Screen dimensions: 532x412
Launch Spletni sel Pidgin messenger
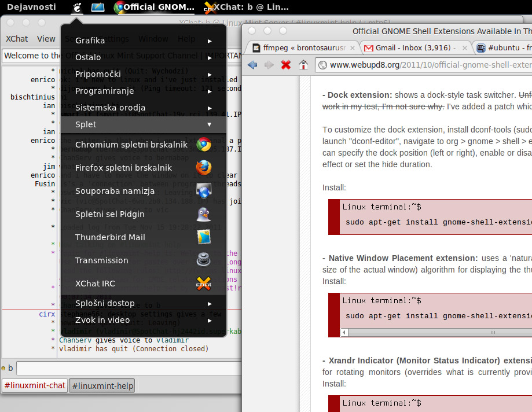143,214
